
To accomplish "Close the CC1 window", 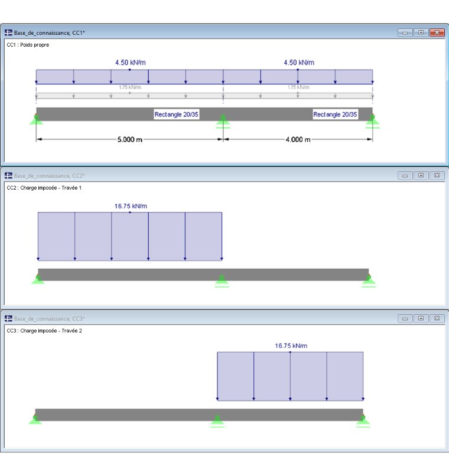I will pyautogui.click(x=437, y=32).
